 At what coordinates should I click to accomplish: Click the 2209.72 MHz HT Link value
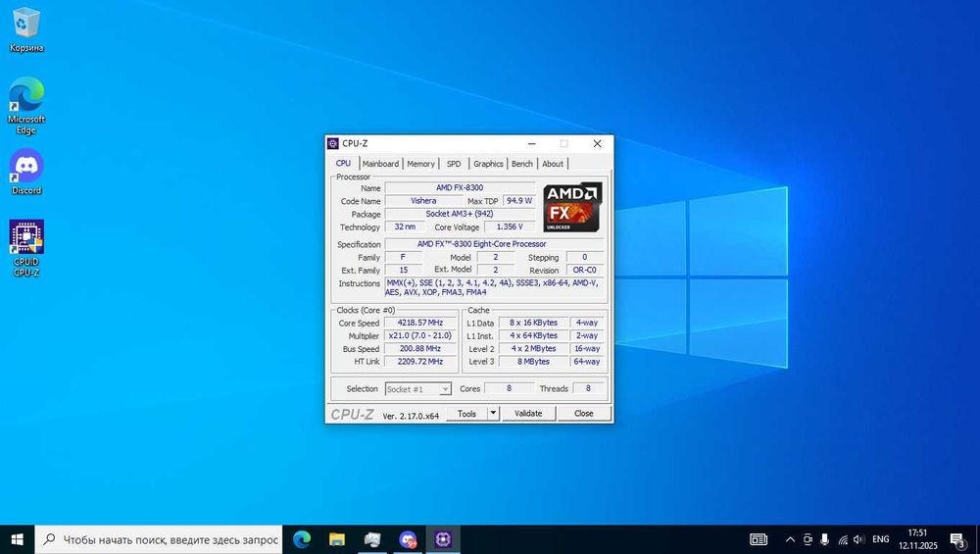tap(420, 362)
